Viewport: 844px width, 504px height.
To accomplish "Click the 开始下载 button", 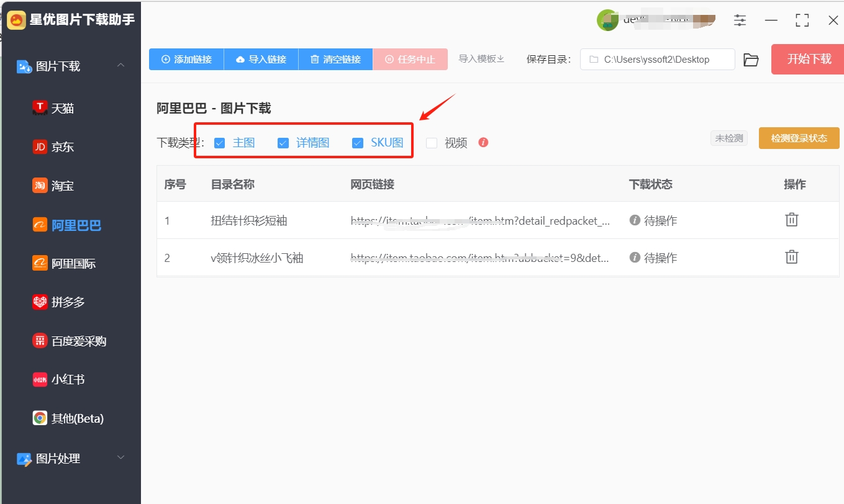I will tap(807, 60).
